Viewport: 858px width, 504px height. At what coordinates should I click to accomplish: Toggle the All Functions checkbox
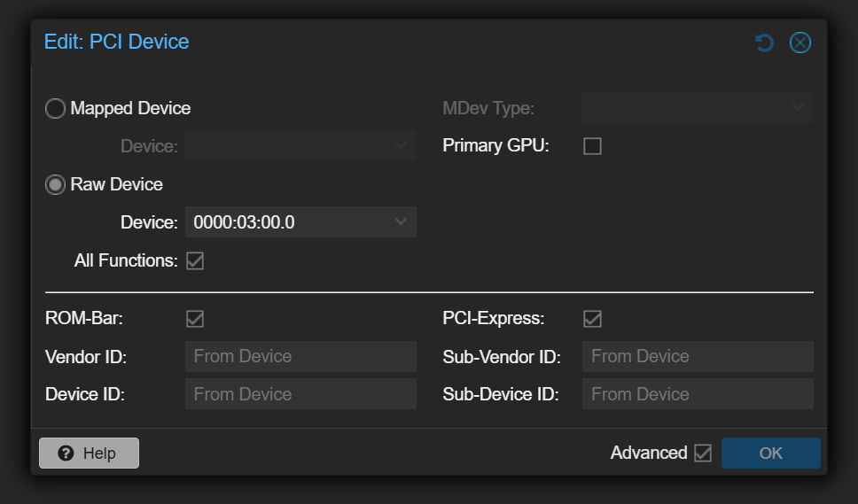195,261
